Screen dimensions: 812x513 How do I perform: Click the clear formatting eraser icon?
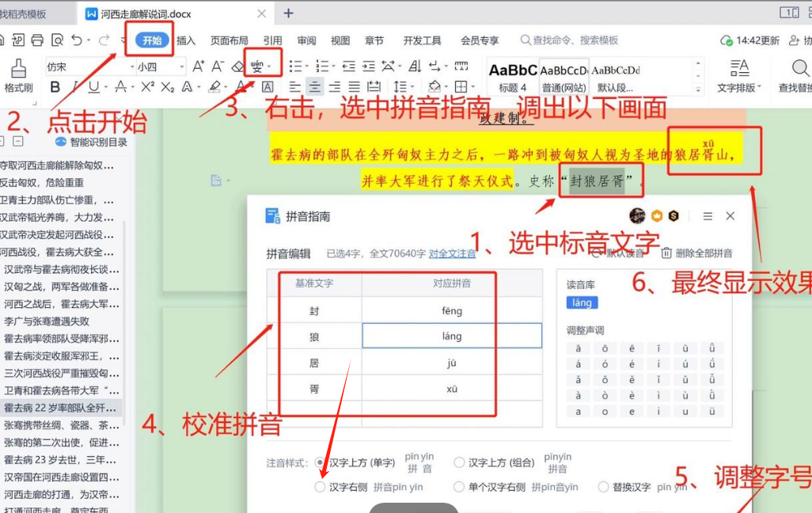click(x=237, y=66)
